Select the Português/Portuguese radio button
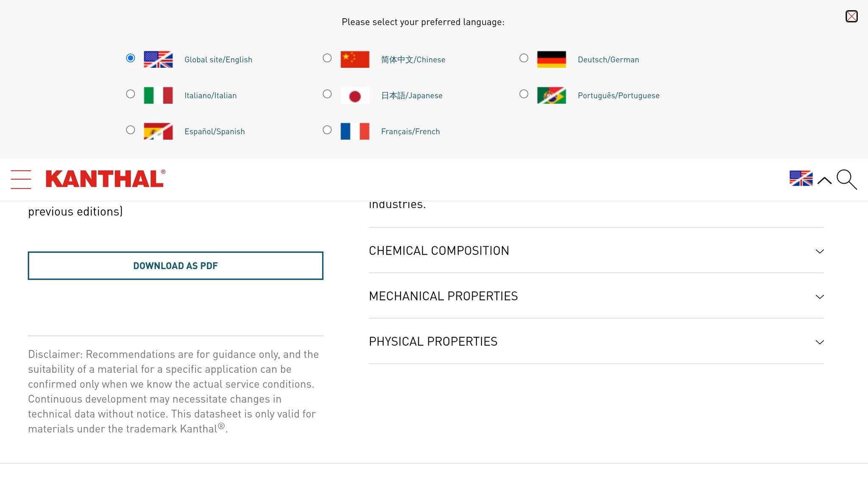The width and height of the screenshot is (868, 488). coord(524,94)
